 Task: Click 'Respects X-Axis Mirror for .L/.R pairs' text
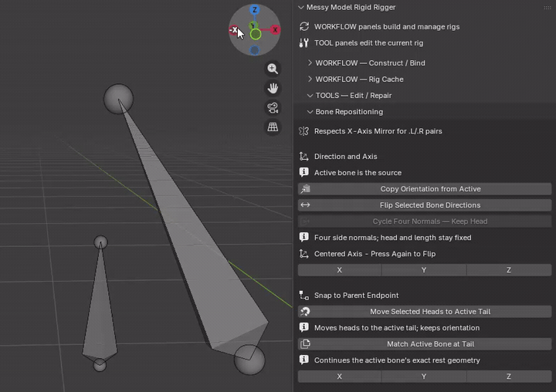pyautogui.click(x=378, y=131)
